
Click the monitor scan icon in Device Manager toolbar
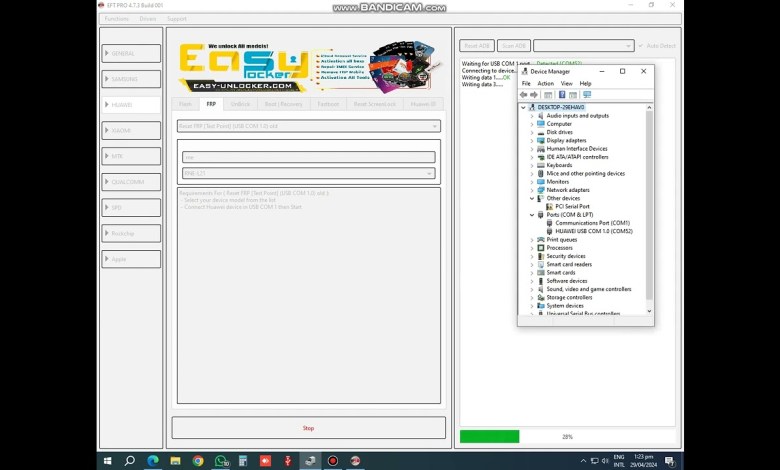point(587,95)
